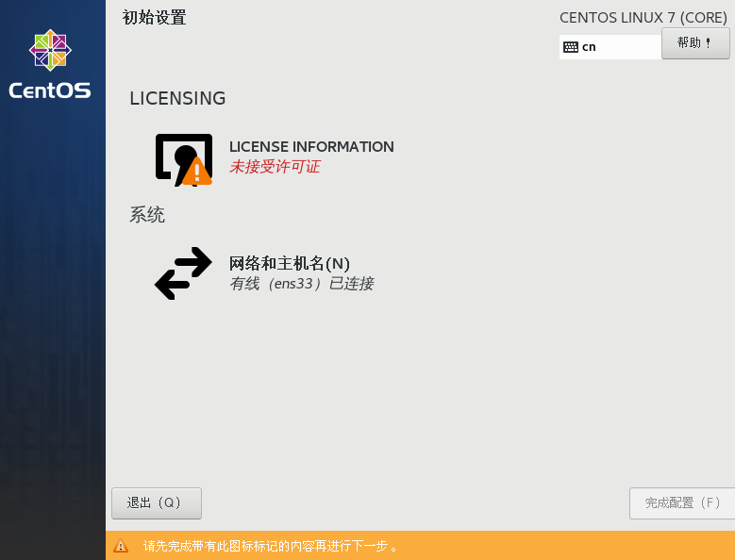Click the orange warning message text
This screenshot has width=735, height=560.
pyautogui.click(x=271, y=546)
